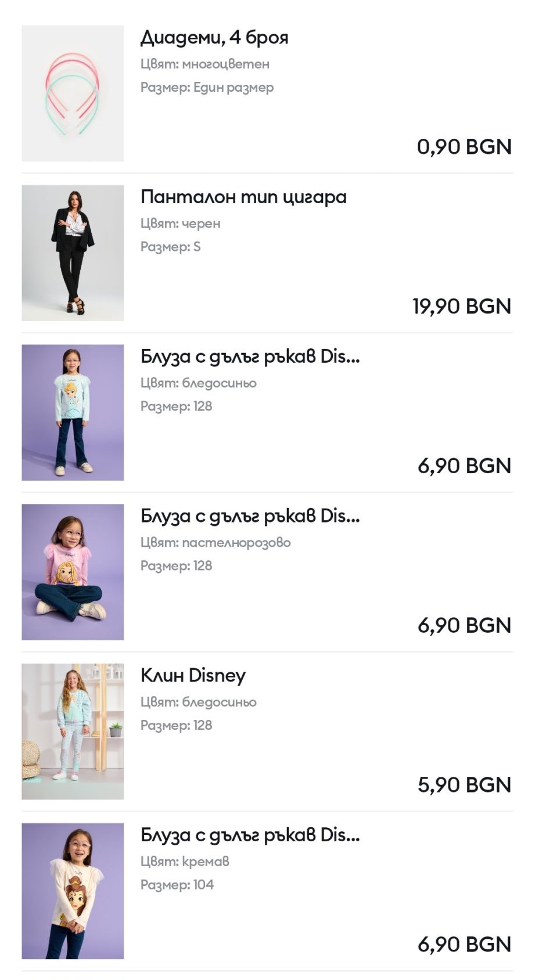Open blouse title above "Цвят: бледосиньо", size 128
Viewport: 535px width, 980px height.
[250, 356]
